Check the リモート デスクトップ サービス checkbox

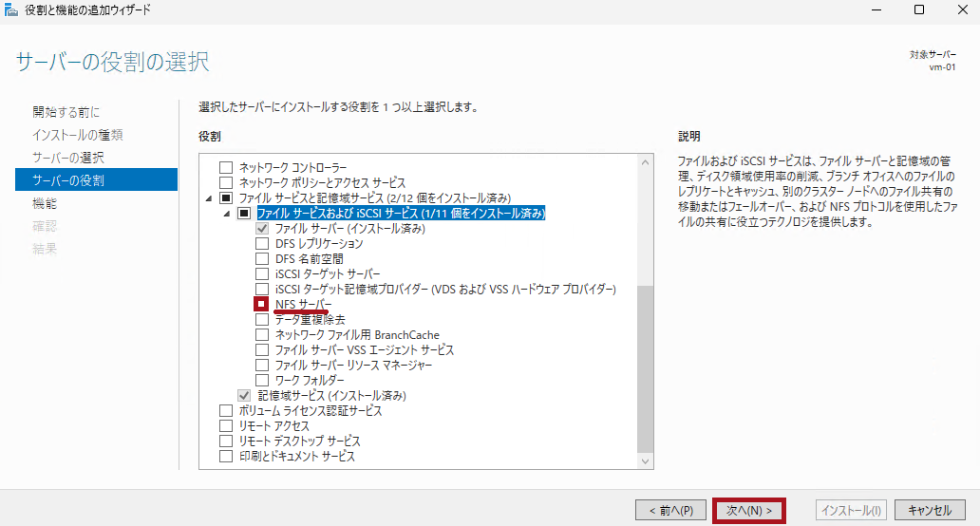coord(226,441)
